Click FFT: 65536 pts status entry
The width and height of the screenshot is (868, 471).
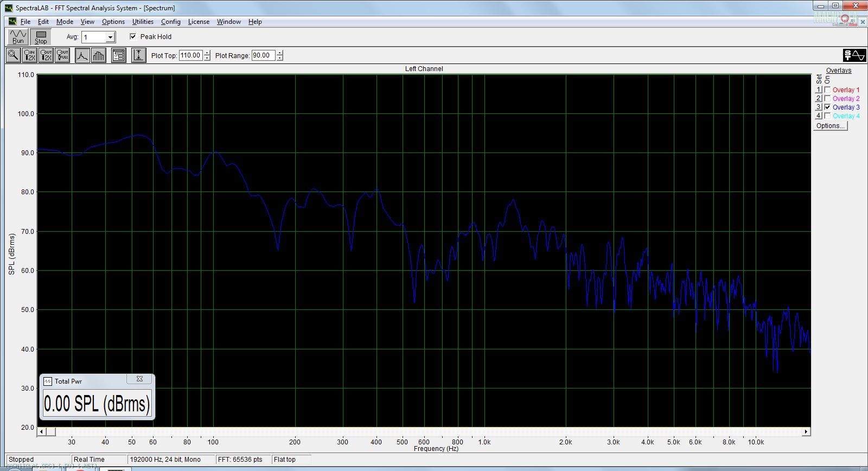243,460
